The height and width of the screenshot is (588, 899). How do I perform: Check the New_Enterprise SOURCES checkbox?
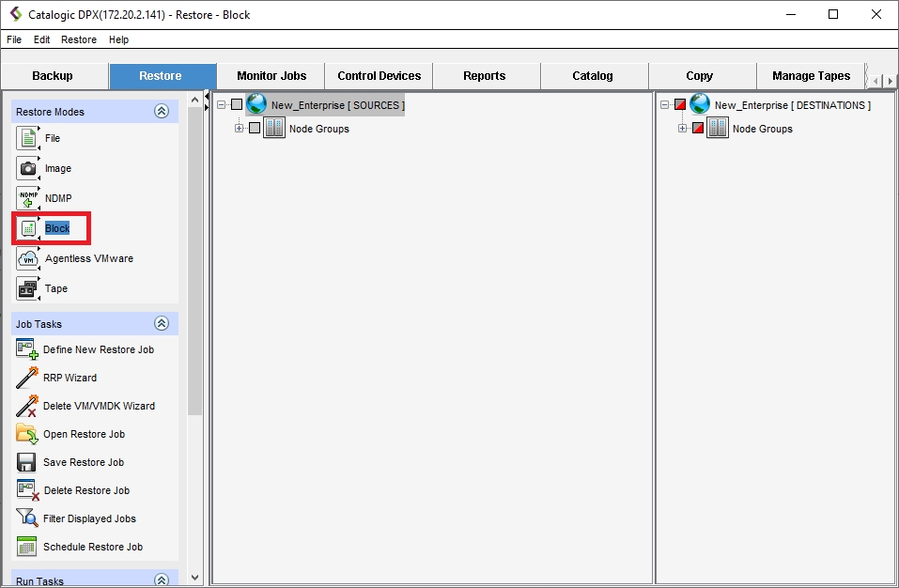237,105
